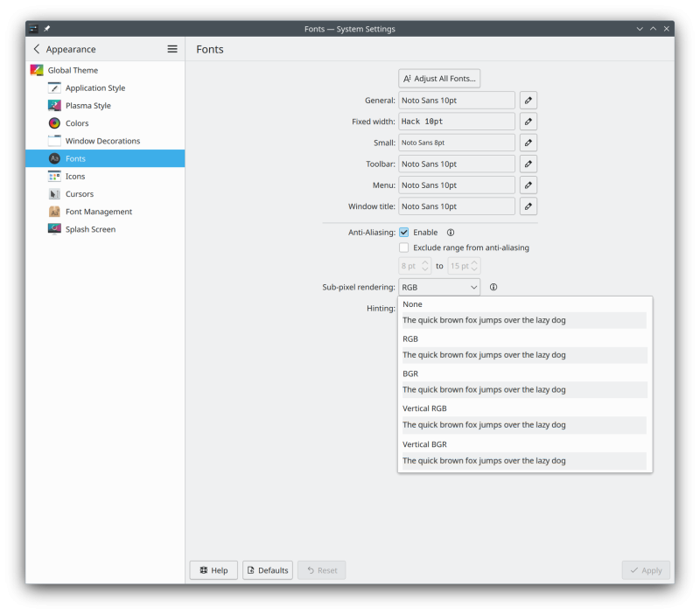The height and width of the screenshot is (614, 700).
Task: Click the General font field Noto Sans 10pt
Action: click(457, 101)
